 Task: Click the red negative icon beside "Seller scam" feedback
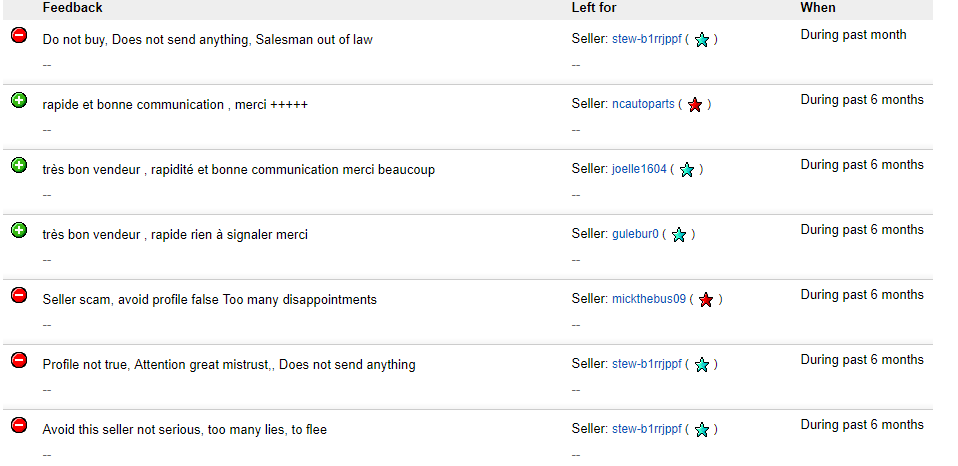(x=19, y=295)
